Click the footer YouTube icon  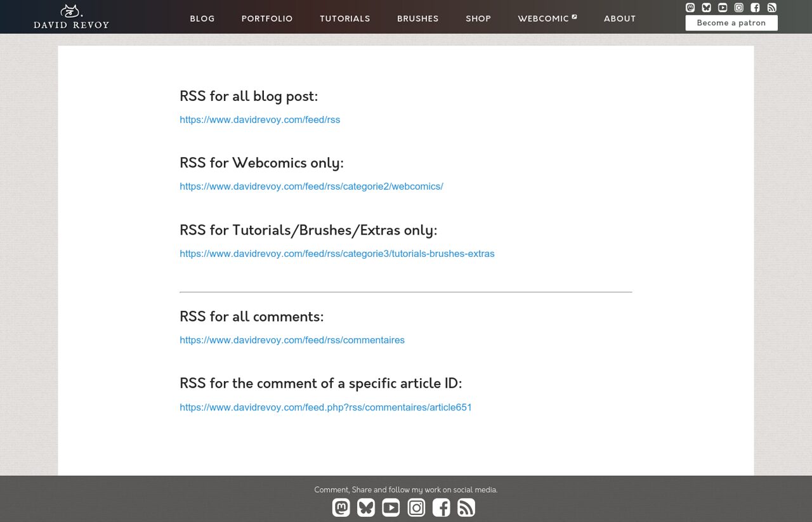click(x=391, y=507)
